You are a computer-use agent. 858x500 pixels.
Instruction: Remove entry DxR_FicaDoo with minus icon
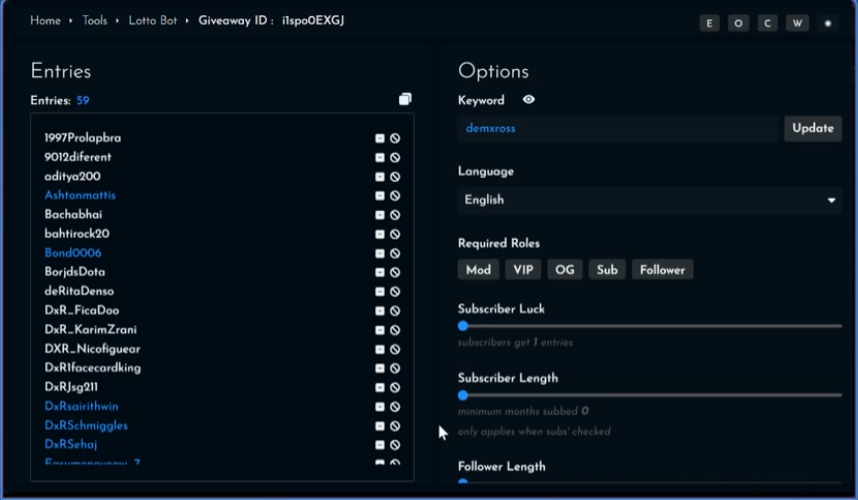pos(380,311)
